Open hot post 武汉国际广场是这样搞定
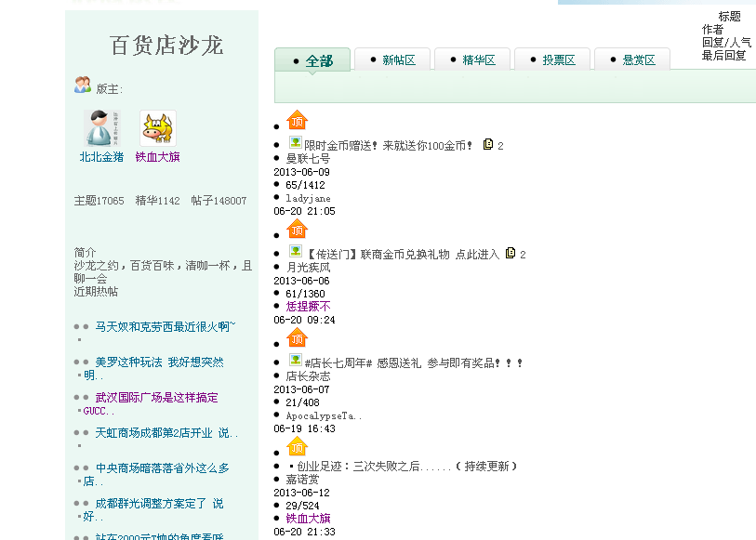Image resolution: width=756 pixels, height=540 pixels. click(x=156, y=398)
